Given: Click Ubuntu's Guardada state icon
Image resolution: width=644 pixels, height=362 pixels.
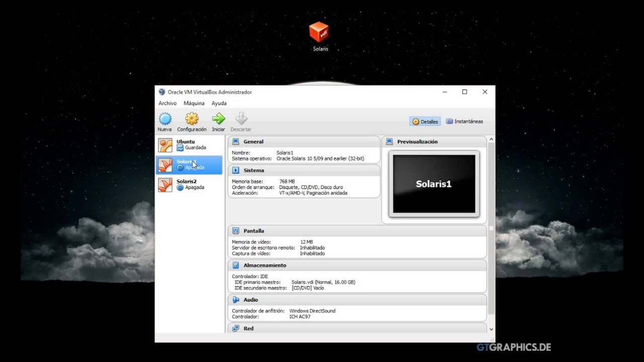Looking at the screenshot, I should coord(180,148).
